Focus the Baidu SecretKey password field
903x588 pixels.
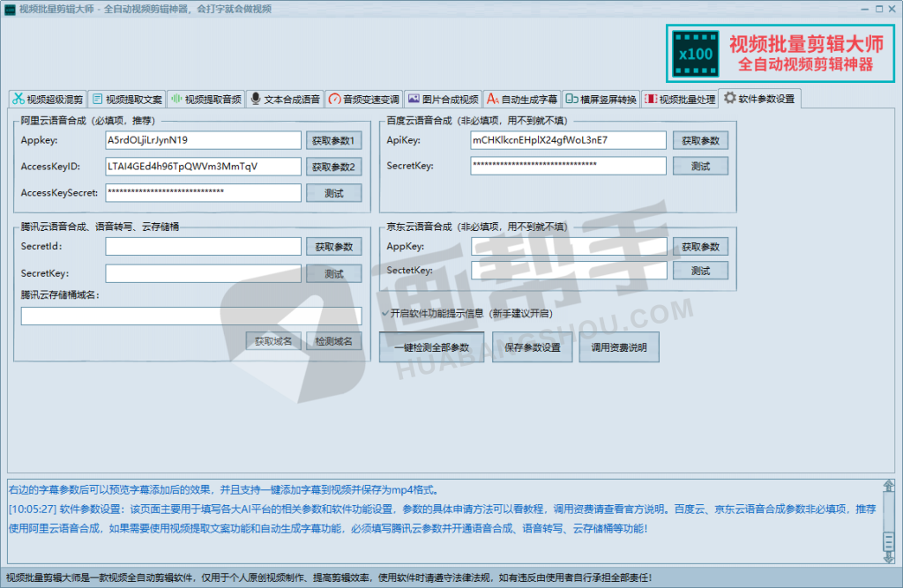tap(569, 165)
